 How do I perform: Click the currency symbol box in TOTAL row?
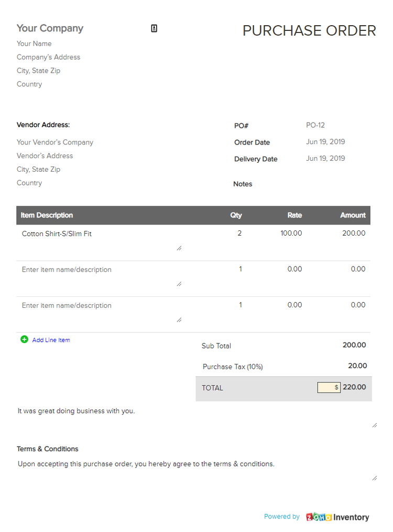coord(329,387)
